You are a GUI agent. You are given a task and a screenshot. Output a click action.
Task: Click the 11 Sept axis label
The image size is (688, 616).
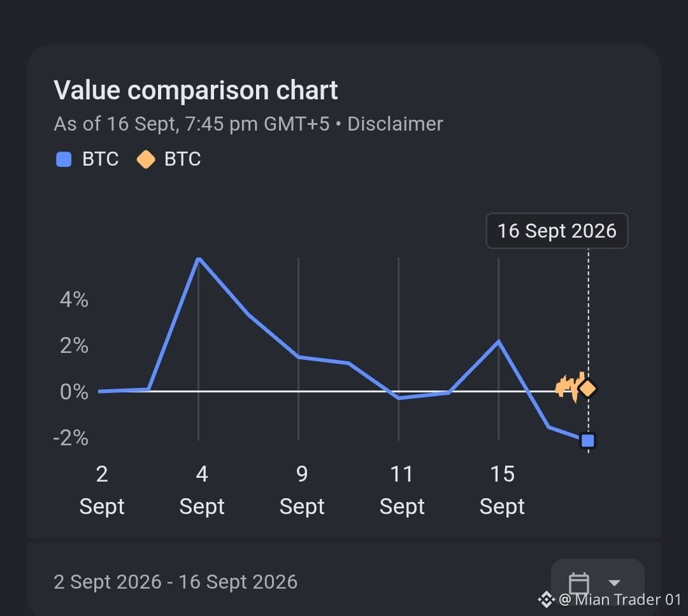click(x=402, y=490)
